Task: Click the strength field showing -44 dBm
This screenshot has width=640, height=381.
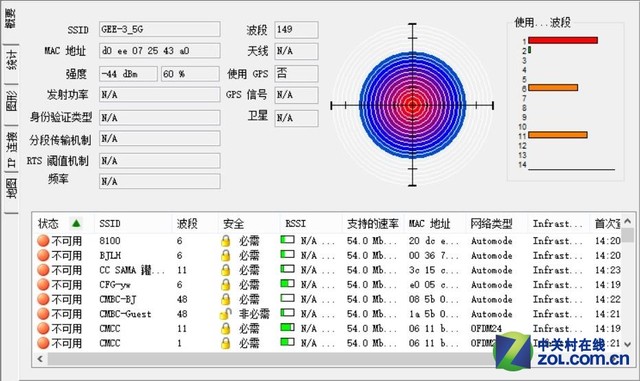Action: [128, 74]
